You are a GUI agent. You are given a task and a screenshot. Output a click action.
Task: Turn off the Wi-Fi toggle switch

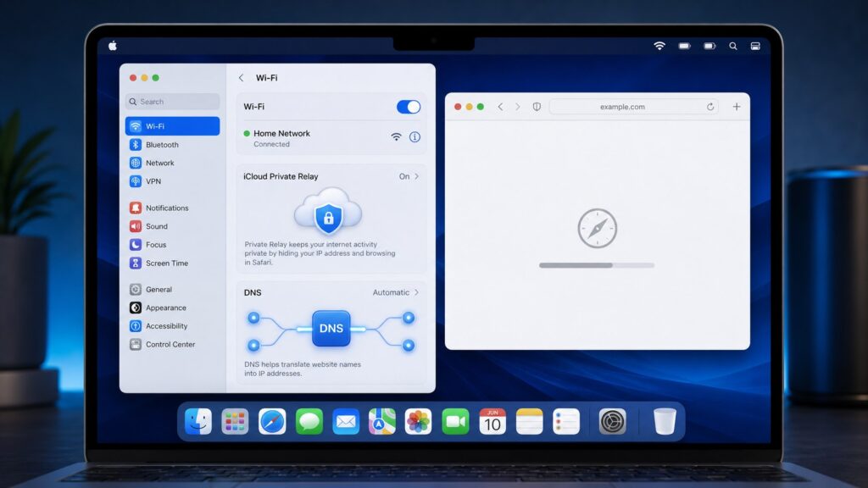click(409, 107)
